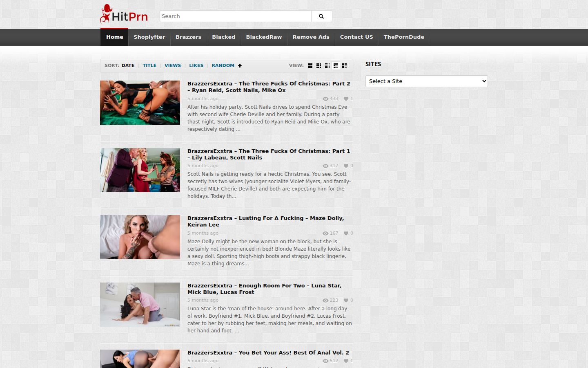Sort the list in Random order
The height and width of the screenshot is (368, 588).
[223, 65]
